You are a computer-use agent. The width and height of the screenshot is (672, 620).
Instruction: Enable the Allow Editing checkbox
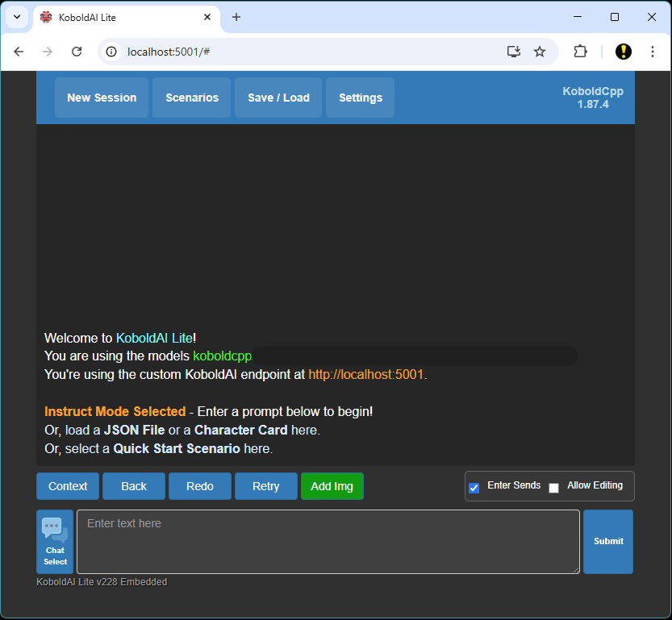tap(554, 488)
